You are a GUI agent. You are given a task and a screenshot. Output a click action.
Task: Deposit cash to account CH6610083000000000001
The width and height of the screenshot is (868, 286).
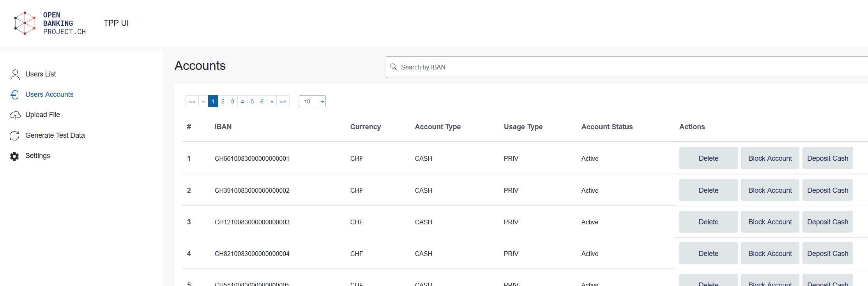[828, 158]
